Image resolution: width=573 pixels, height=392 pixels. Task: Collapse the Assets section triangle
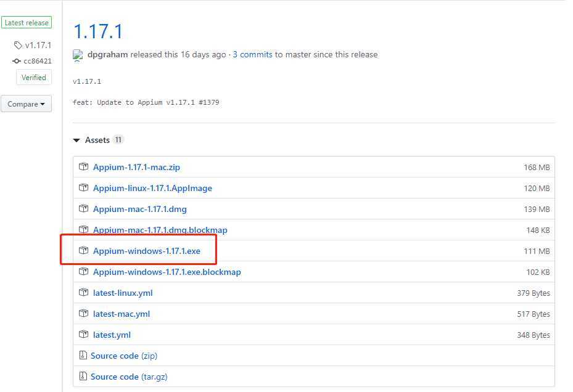(76, 141)
